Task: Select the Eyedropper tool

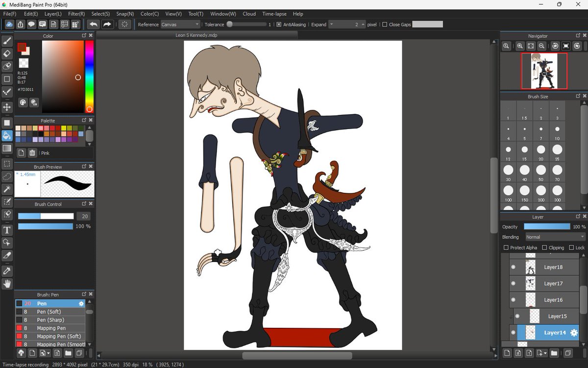Action: (7, 271)
